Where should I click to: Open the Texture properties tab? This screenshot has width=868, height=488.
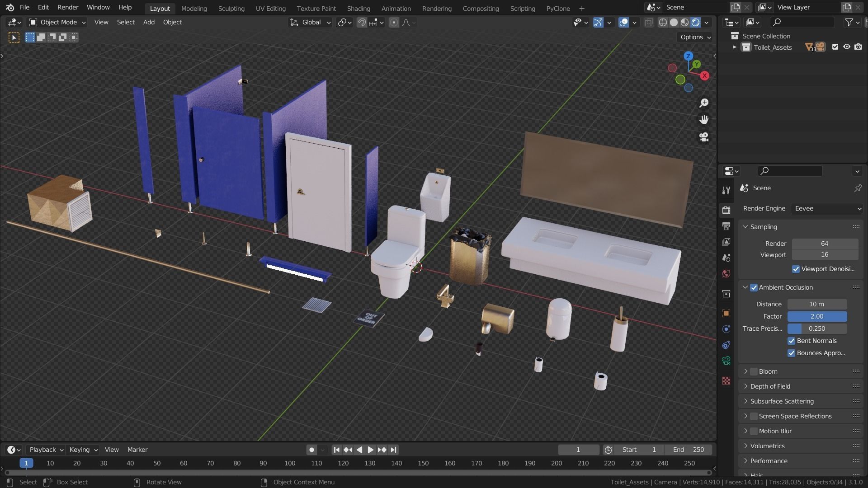coord(726,381)
